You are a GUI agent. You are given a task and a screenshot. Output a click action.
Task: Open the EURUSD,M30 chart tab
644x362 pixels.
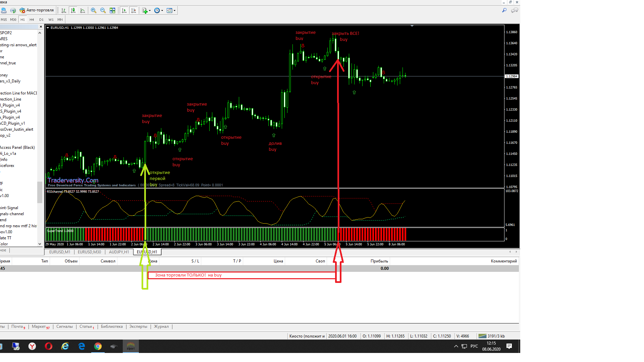click(x=89, y=252)
